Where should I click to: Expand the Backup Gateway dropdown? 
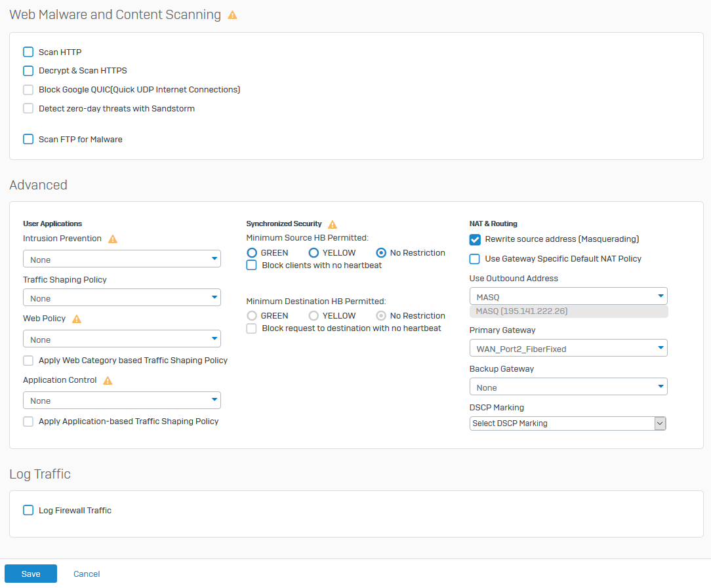coord(568,387)
